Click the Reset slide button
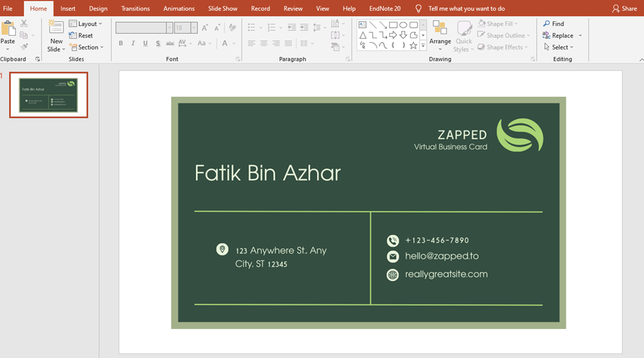Screen dimensions: 644x358 pos(81,35)
